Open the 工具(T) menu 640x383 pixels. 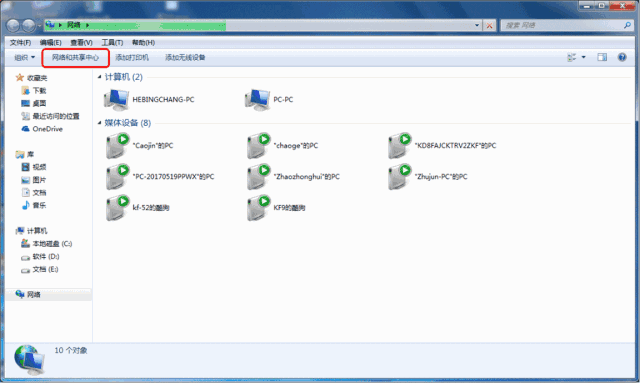pyautogui.click(x=112, y=42)
